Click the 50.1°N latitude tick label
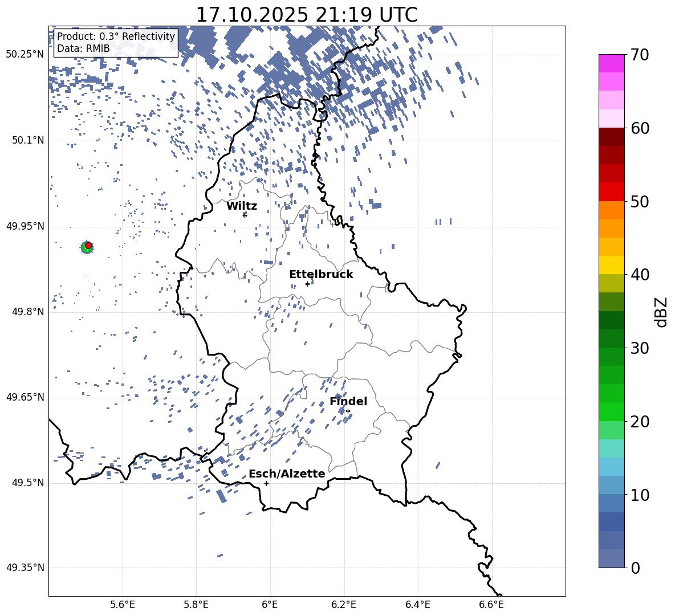Image resolution: width=675 pixels, height=616 pixels. (28, 141)
